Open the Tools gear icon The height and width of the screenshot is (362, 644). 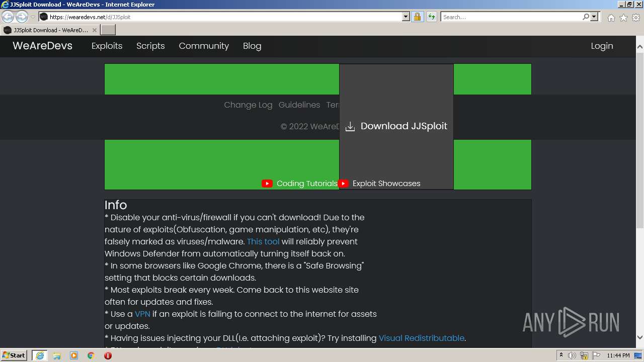pyautogui.click(x=636, y=18)
